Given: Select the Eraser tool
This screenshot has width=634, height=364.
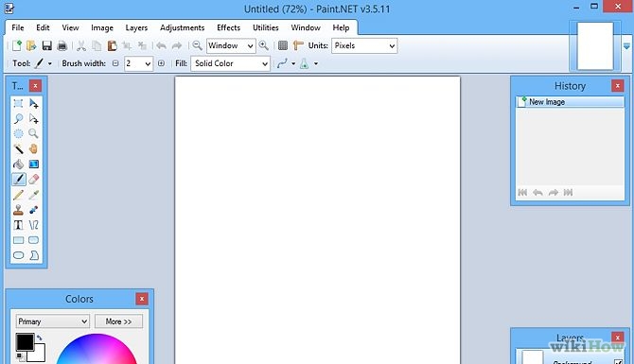Looking at the screenshot, I should (x=33, y=180).
